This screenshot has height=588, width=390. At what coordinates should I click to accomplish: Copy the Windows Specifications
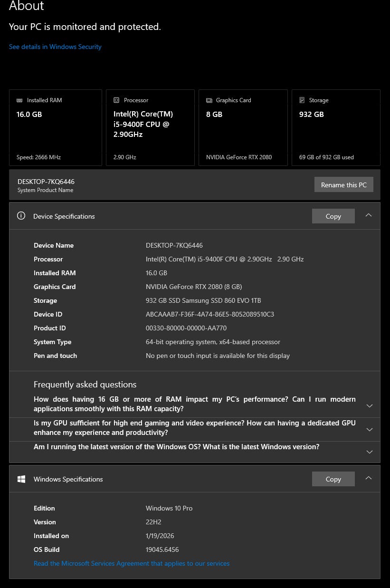(x=333, y=479)
